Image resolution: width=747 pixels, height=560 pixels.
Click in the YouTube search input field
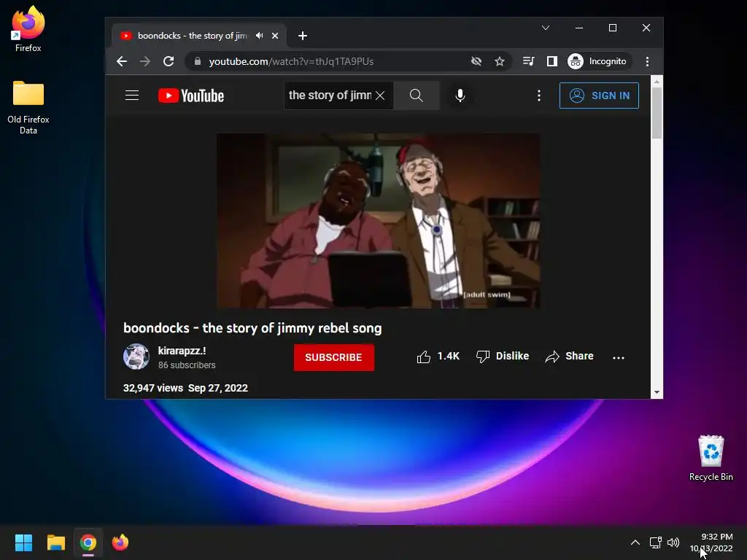click(330, 96)
